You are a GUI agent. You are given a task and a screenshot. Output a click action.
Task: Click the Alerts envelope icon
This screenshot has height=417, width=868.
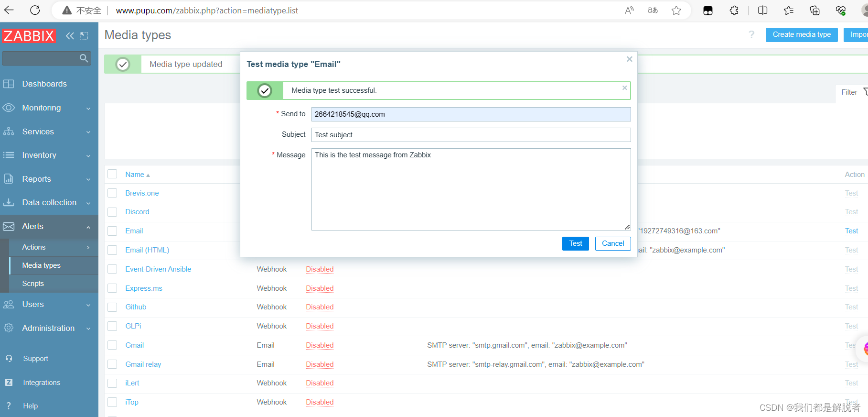[9, 226]
